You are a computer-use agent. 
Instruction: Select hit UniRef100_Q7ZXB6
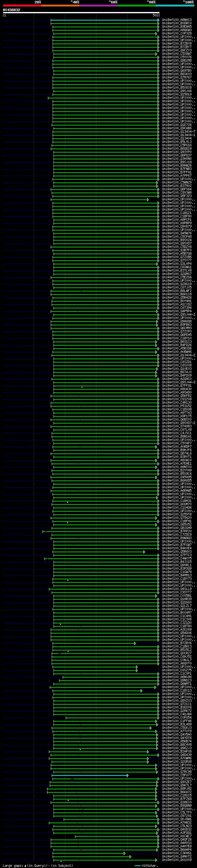click(177, 257)
